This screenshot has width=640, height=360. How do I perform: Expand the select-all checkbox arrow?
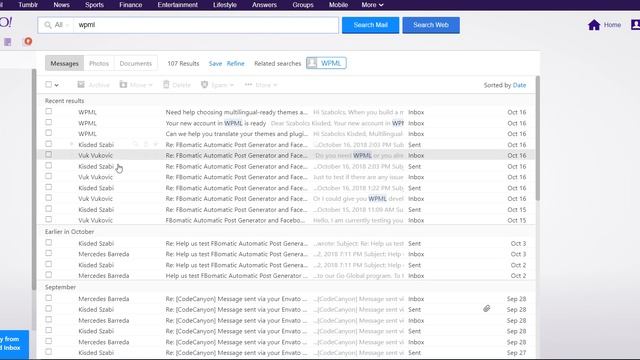pyautogui.click(x=56, y=85)
